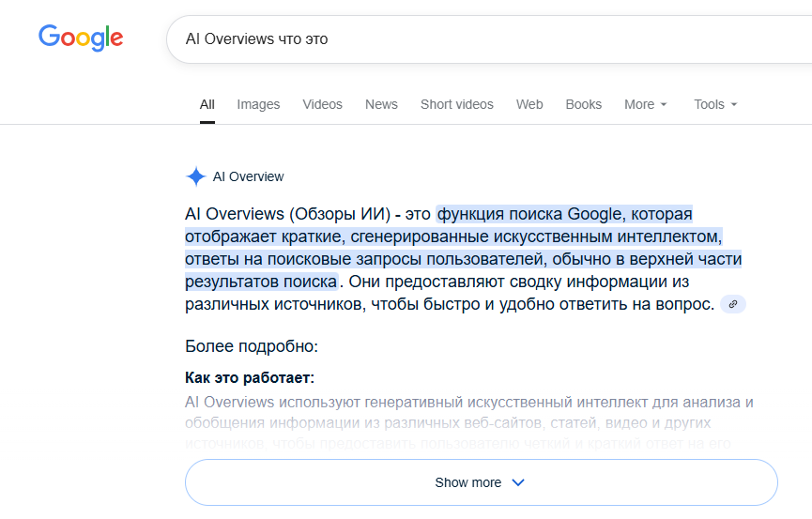The width and height of the screenshot is (812, 519).
Task: Click the 'Более подробно:' text
Action: [252, 346]
